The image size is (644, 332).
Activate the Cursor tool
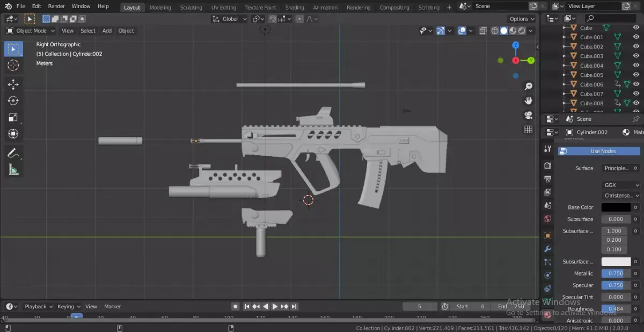click(13, 65)
